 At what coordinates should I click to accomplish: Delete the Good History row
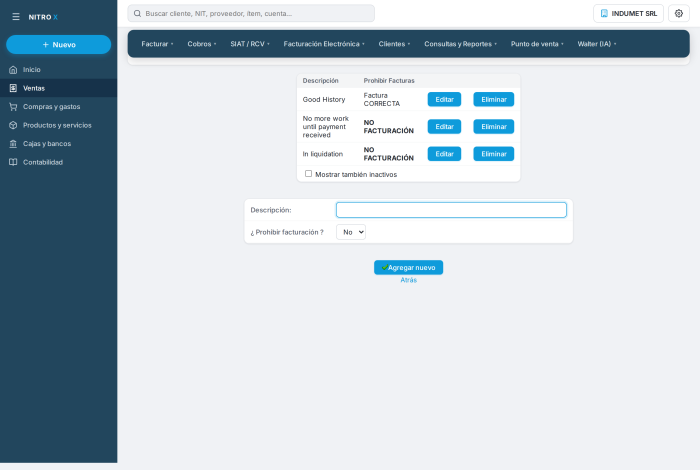tap(493, 100)
